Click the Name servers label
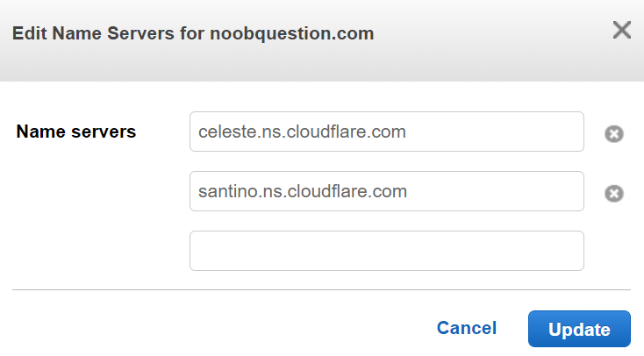 pos(76,132)
